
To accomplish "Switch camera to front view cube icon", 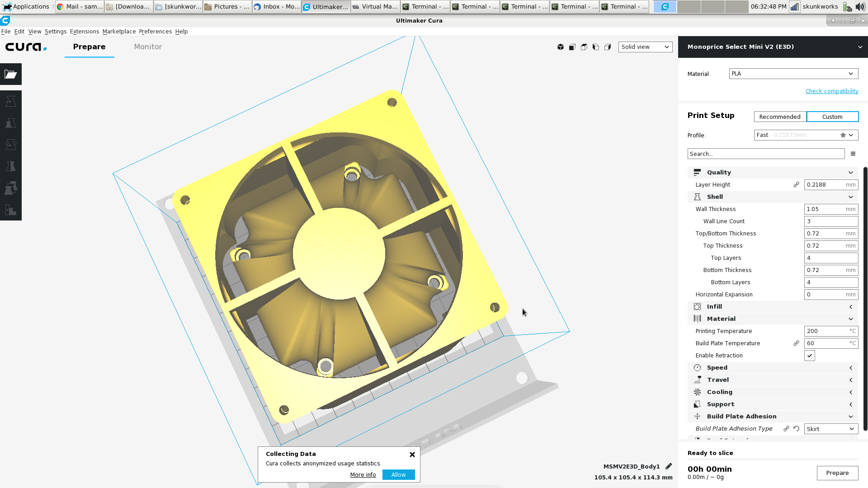I will point(572,47).
